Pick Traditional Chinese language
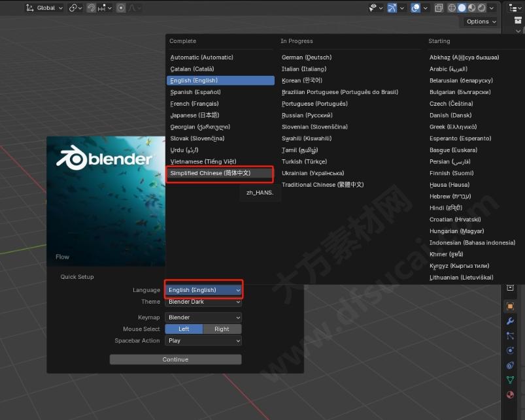This screenshot has width=525, height=420. click(x=350, y=185)
